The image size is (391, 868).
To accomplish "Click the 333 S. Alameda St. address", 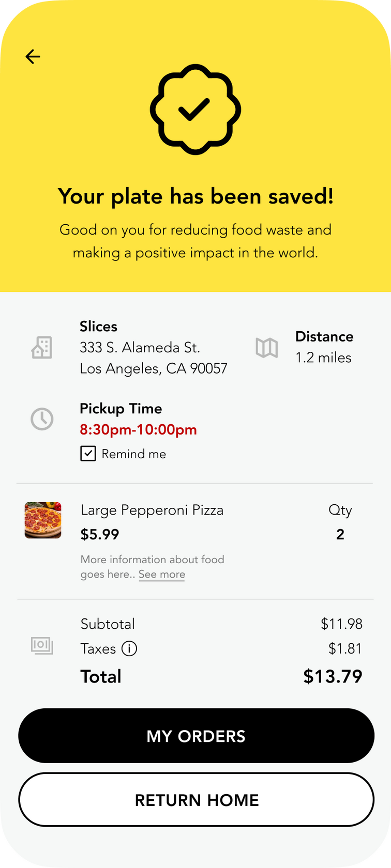I will pos(140,348).
